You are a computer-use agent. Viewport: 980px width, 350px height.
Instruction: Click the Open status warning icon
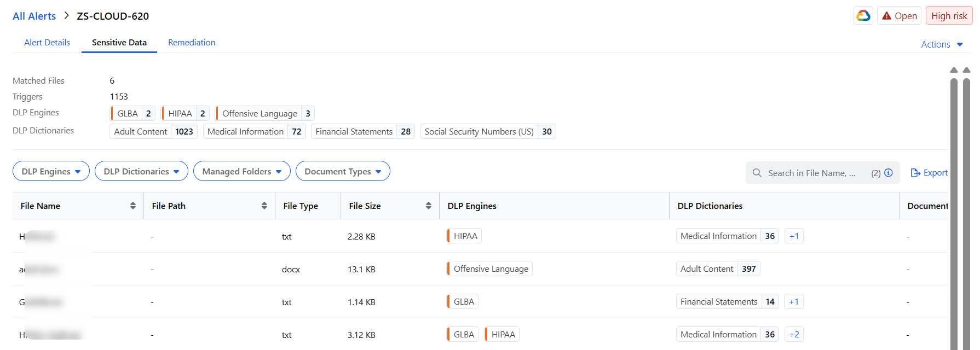[x=886, y=16]
